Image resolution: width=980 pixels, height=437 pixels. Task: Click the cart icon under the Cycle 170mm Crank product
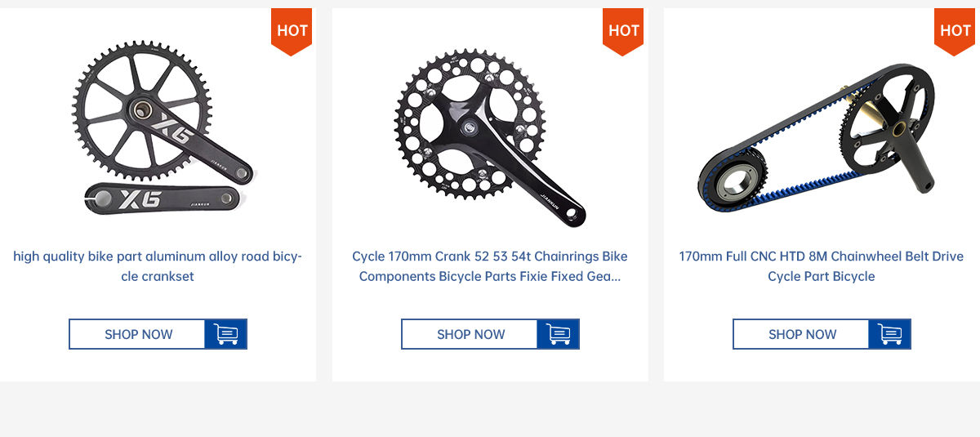point(559,334)
